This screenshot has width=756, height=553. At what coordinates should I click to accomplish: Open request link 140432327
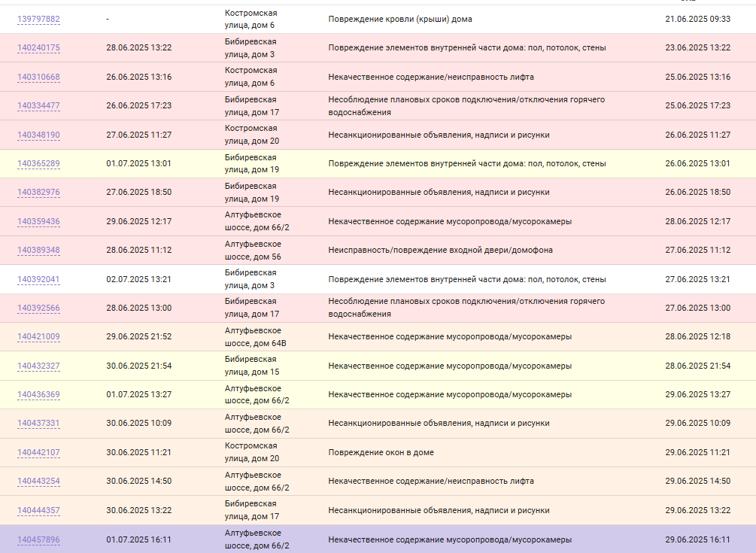(x=38, y=366)
